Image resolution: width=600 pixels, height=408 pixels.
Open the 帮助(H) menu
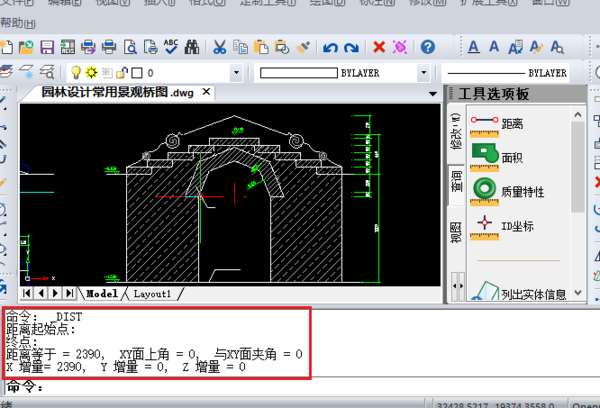[x=18, y=23]
